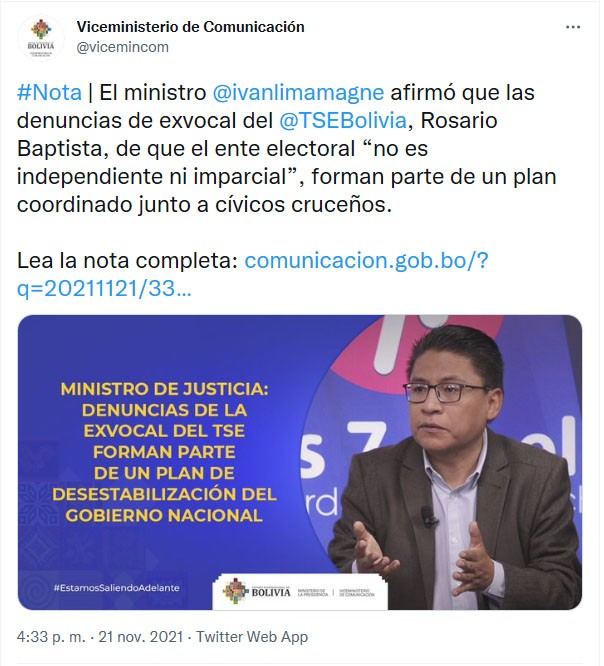Image resolution: width=604 pixels, height=666 pixels.
Task: Visit the @ivanlimamagne mention
Action: (x=298, y=92)
